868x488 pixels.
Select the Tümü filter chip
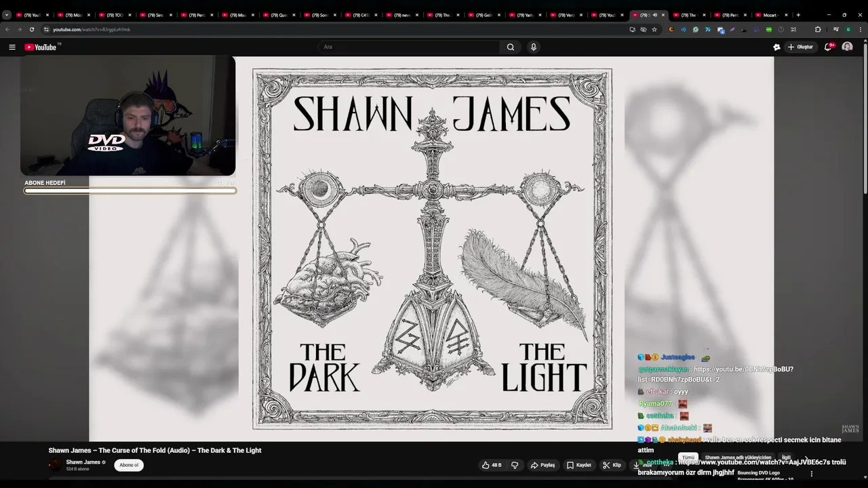688,457
